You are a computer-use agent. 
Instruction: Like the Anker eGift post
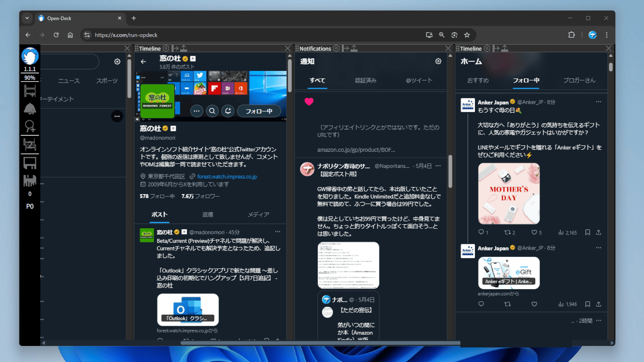tap(534, 304)
